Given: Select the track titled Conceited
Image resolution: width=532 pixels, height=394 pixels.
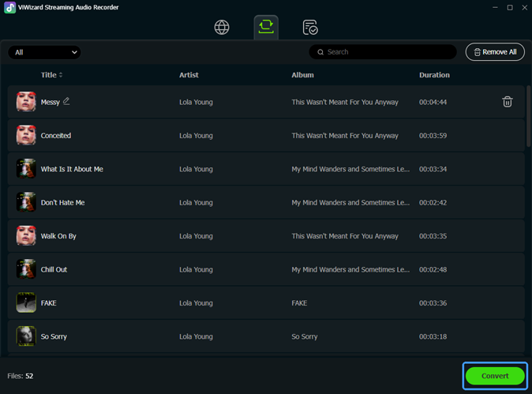Looking at the screenshot, I should click(x=56, y=135).
